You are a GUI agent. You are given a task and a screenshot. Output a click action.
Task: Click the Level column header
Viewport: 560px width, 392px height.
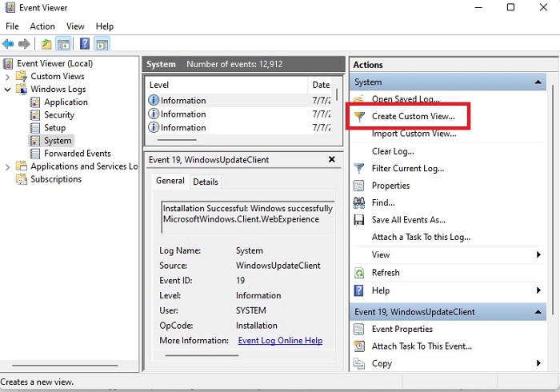pos(226,85)
